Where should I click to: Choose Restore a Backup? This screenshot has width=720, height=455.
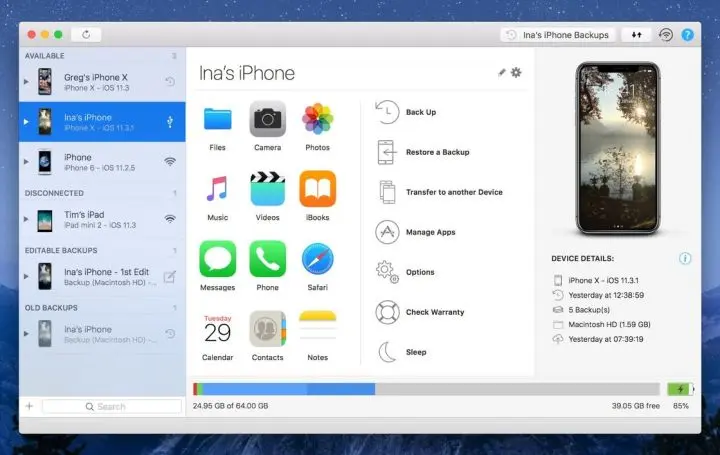[x=422, y=152]
